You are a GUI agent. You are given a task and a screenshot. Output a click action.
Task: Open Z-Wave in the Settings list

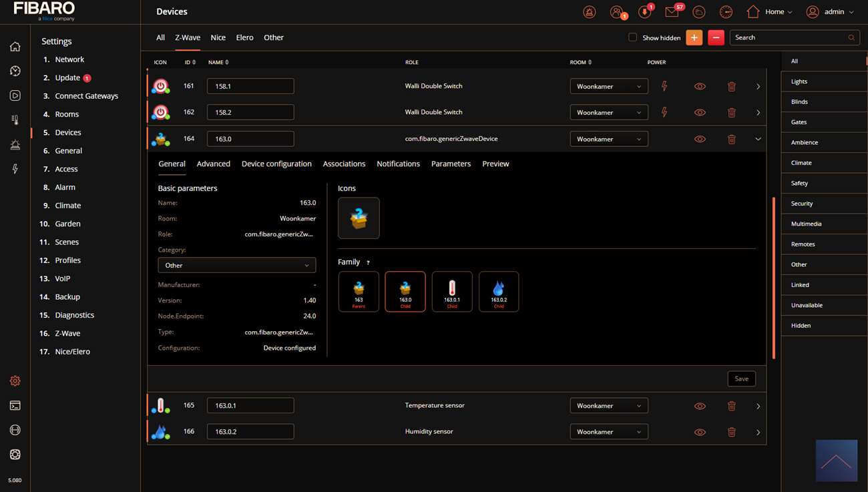pyautogui.click(x=67, y=334)
